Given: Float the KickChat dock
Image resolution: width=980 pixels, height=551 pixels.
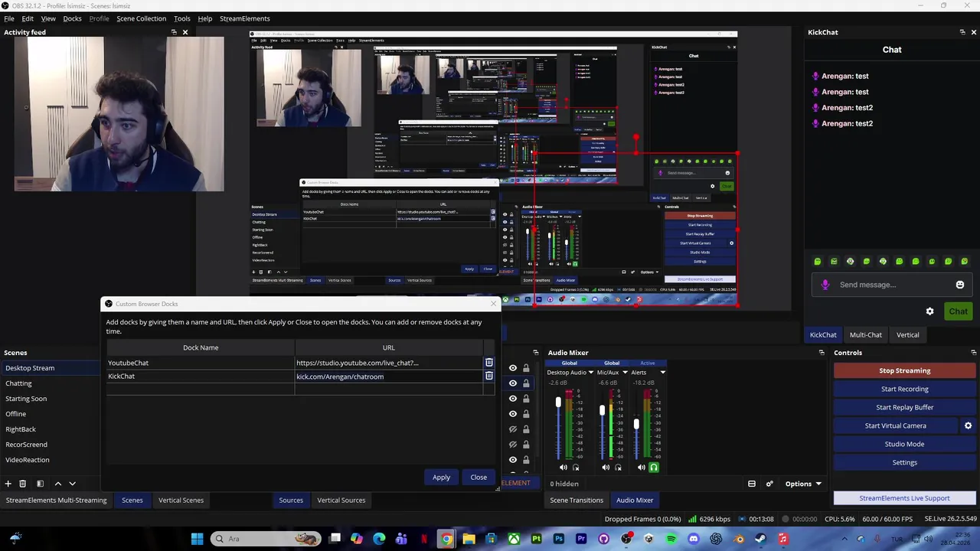Looking at the screenshot, I should click(962, 32).
